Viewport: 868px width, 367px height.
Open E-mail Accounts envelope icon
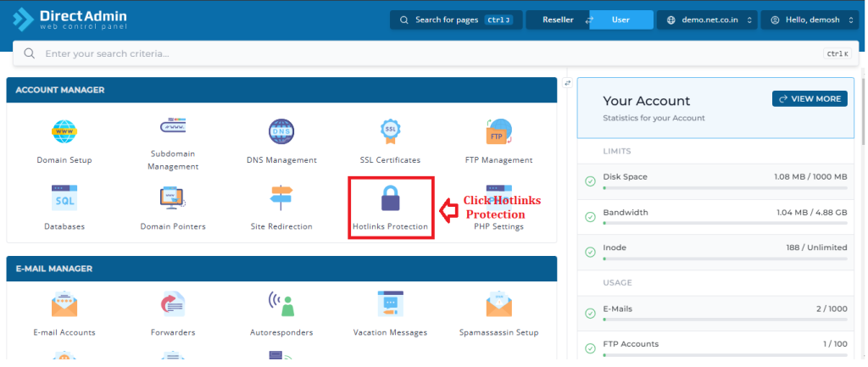(x=64, y=304)
